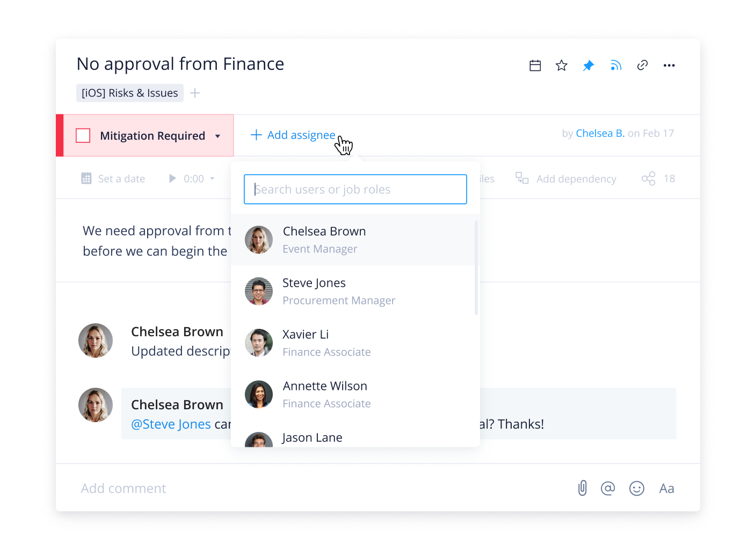Expand the Mitigation Required status dropdown arrow
The image size is (756, 550).
(217, 136)
